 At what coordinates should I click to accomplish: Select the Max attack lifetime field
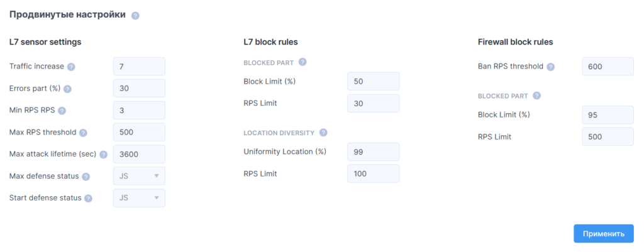[139, 155]
